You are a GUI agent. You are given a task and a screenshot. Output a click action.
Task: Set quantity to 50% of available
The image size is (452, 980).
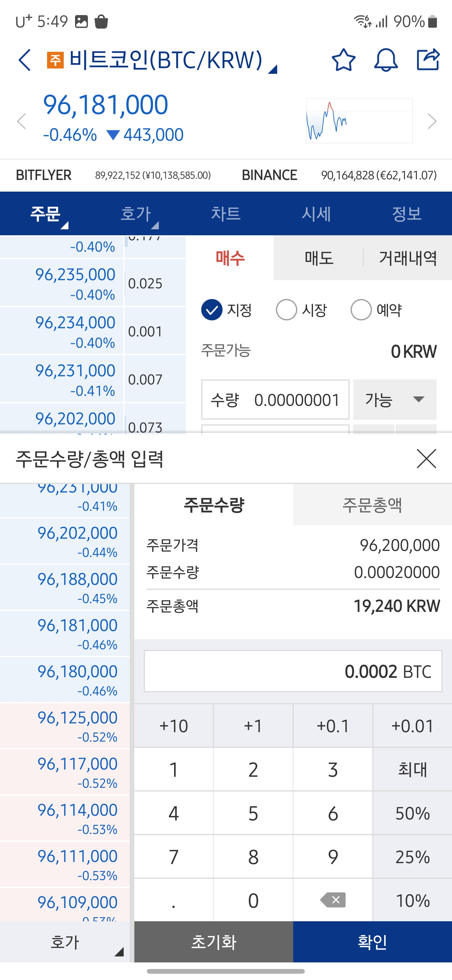[413, 814]
